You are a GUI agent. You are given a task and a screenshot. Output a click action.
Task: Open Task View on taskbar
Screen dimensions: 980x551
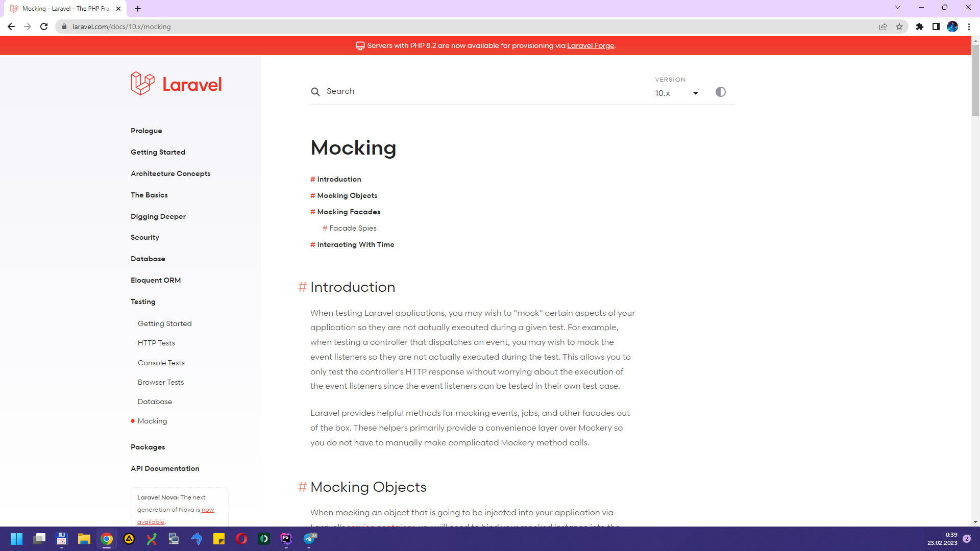pos(39,539)
